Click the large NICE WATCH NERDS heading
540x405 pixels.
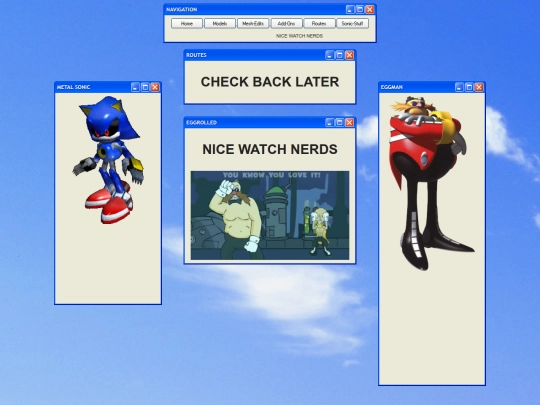270,149
